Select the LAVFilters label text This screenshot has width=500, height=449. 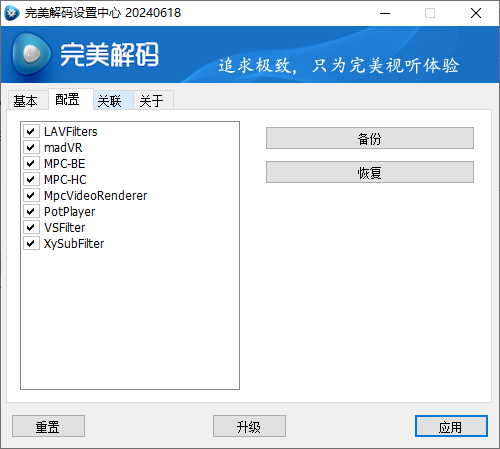(x=71, y=131)
